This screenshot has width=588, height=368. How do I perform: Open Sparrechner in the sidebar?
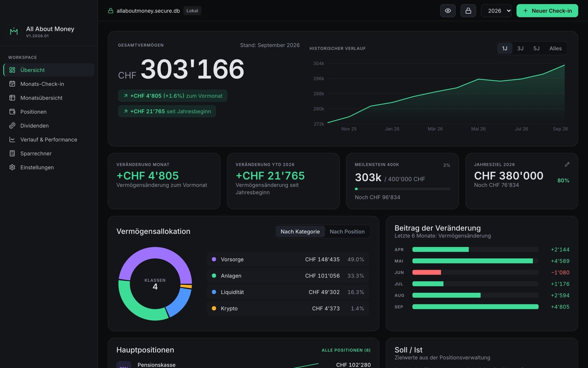tap(49, 153)
